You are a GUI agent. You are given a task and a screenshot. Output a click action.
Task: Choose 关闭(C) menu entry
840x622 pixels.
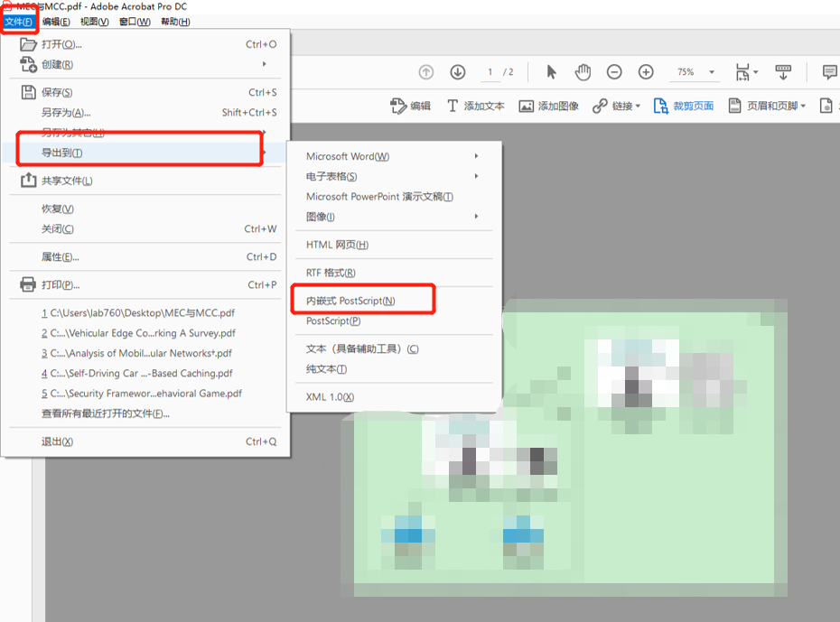[145, 228]
